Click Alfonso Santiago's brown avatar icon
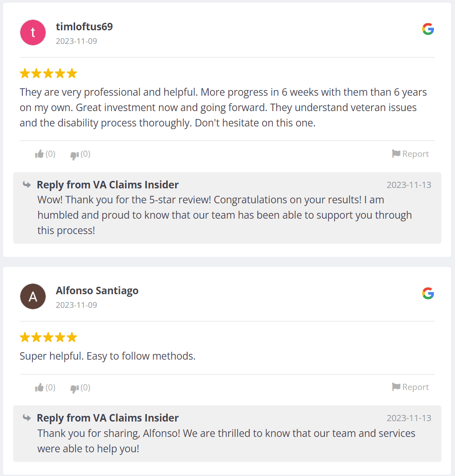455x476 pixels. coord(33,296)
